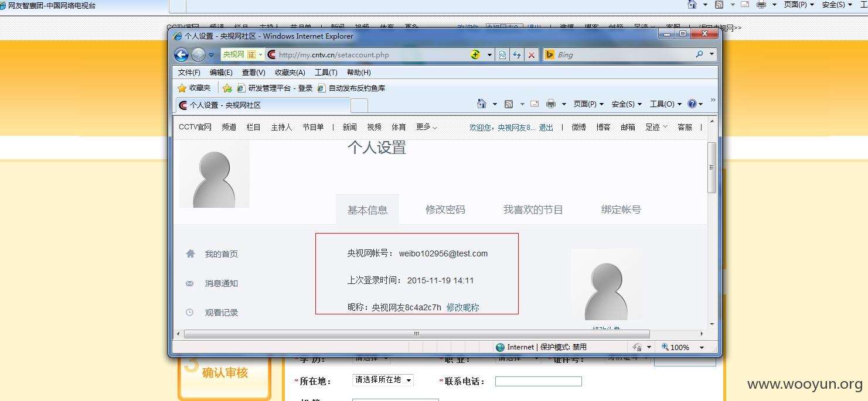
Task: Click the weibo102956@test.com account text
Action: pos(444,253)
